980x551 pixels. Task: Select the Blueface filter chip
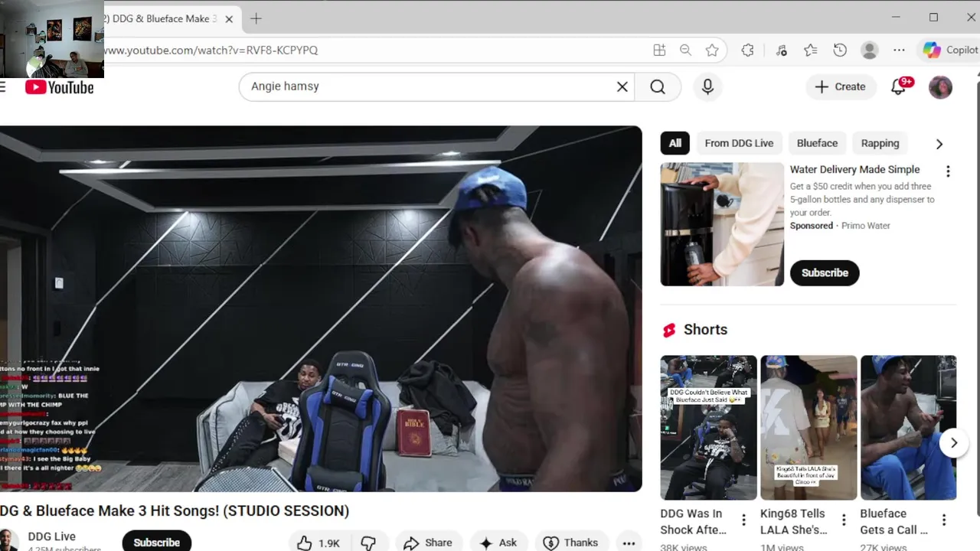point(817,143)
